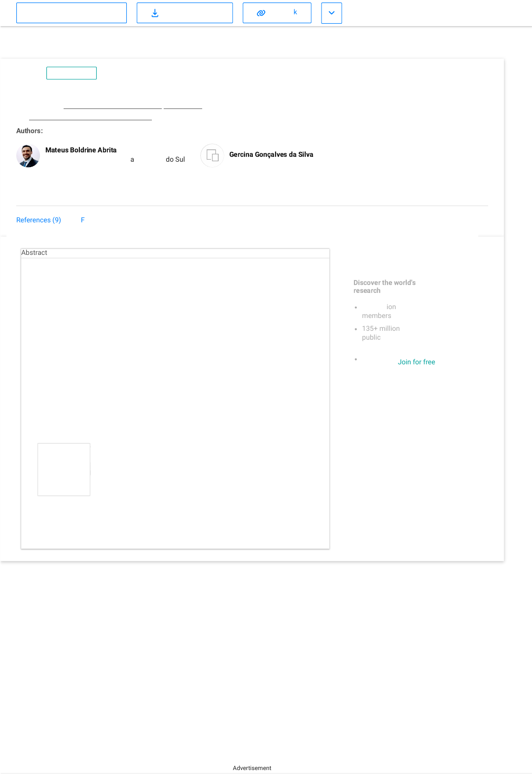Click the download icon button

coord(155,13)
